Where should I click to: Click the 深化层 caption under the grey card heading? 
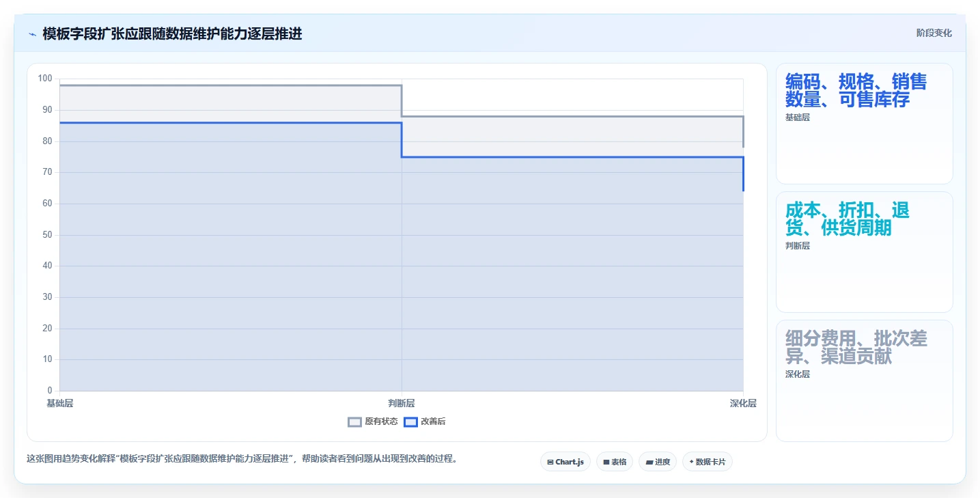(x=797, y=374)
